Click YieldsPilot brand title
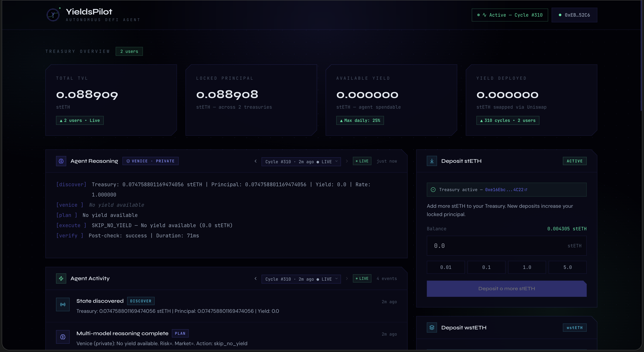 (89, 12)
